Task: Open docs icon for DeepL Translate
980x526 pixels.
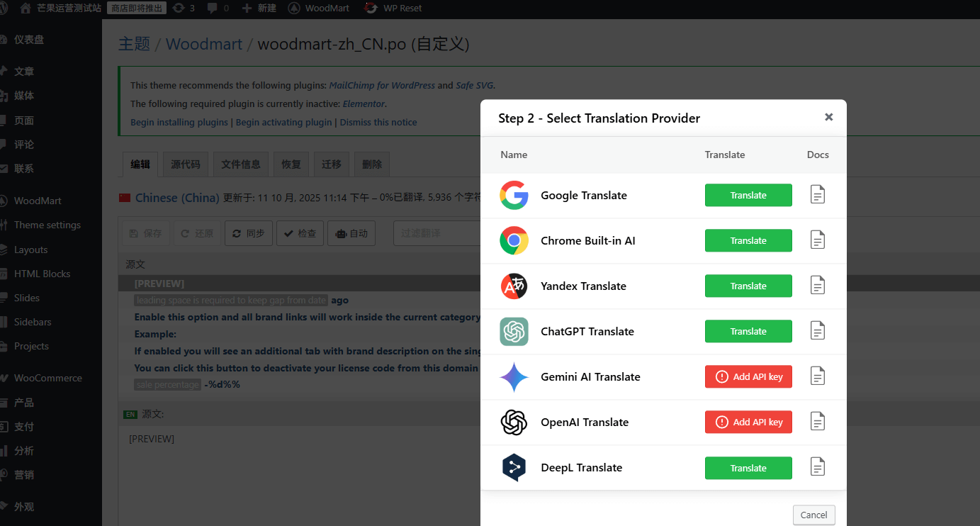Action: point(818,467)
